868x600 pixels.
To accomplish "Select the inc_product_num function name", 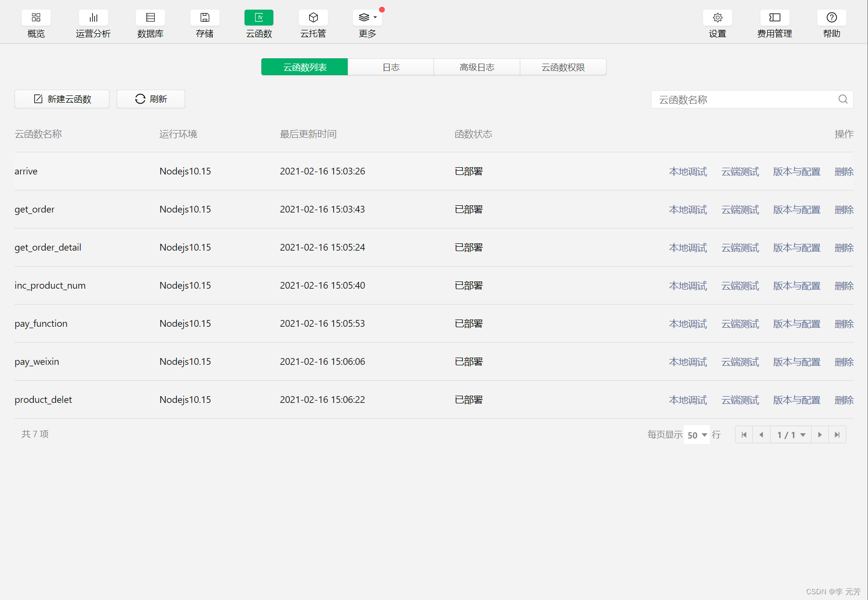I will (50, 286).
